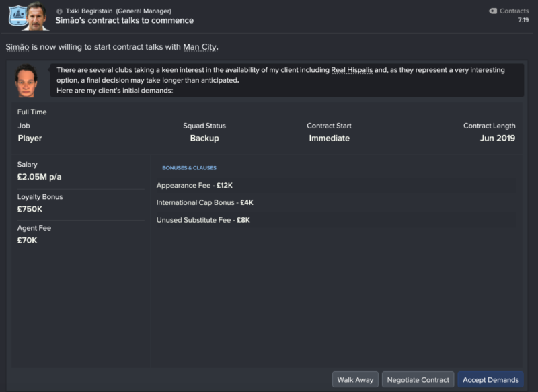Follow the Man City club link

[200, 47]
